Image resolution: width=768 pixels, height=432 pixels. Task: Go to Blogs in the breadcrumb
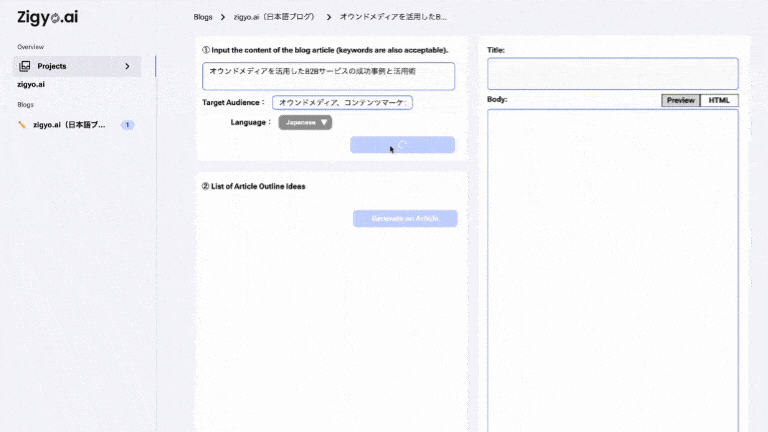point(203,17)
